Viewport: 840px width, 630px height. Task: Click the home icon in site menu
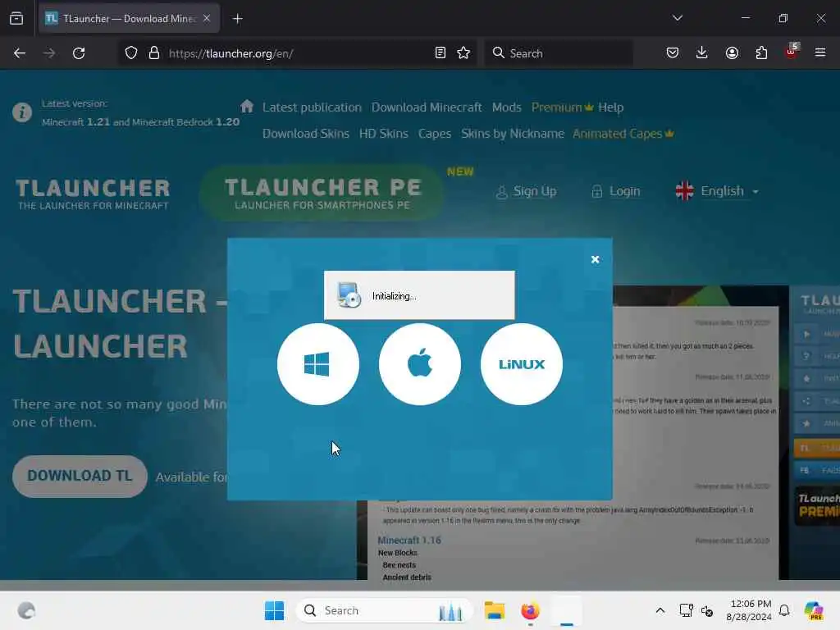[246, 106]
